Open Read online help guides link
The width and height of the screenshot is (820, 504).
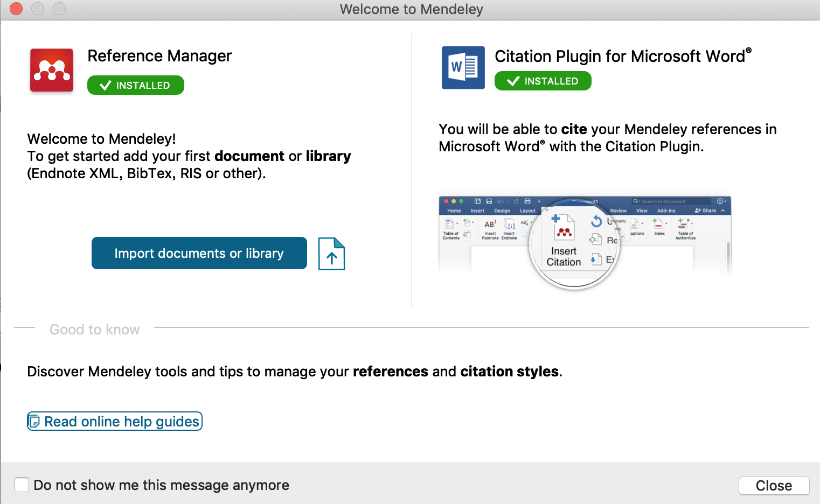115,421
